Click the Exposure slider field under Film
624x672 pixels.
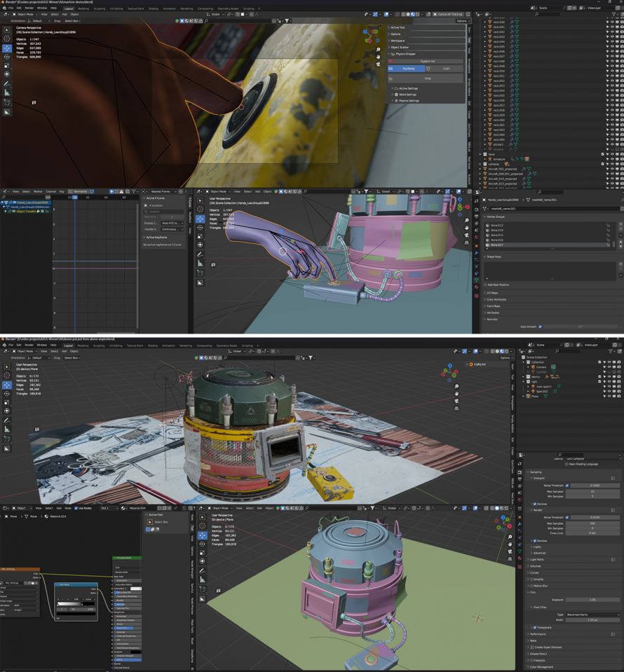click(x=592, y=599)
